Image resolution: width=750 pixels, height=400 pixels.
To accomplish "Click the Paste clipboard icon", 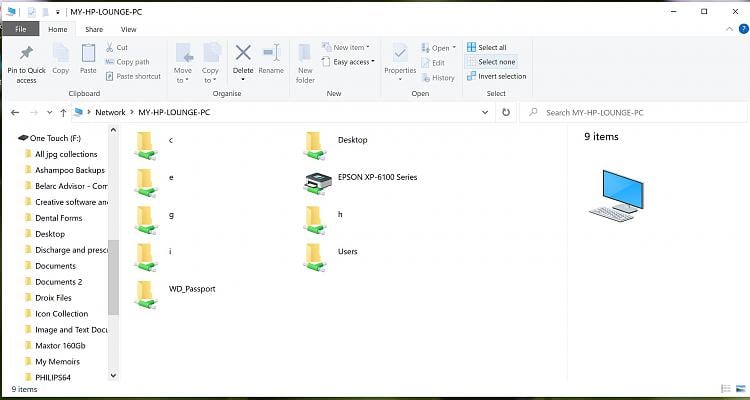I will click(x=88, y=53).
